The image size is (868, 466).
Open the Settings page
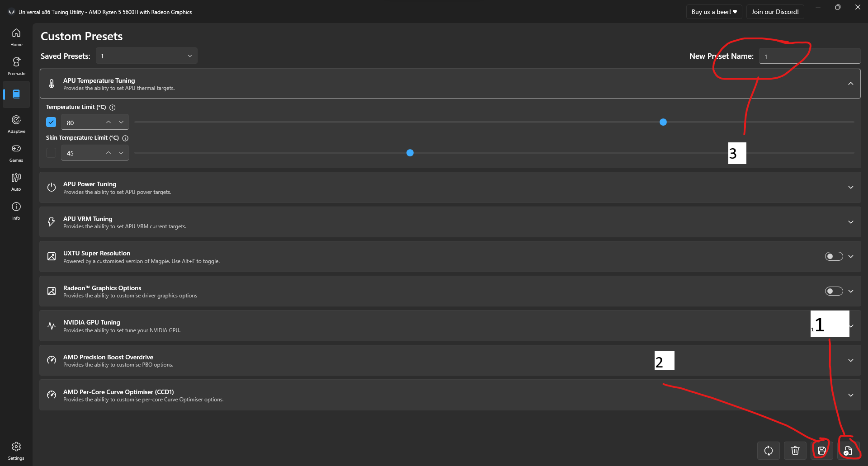[16, 450]
